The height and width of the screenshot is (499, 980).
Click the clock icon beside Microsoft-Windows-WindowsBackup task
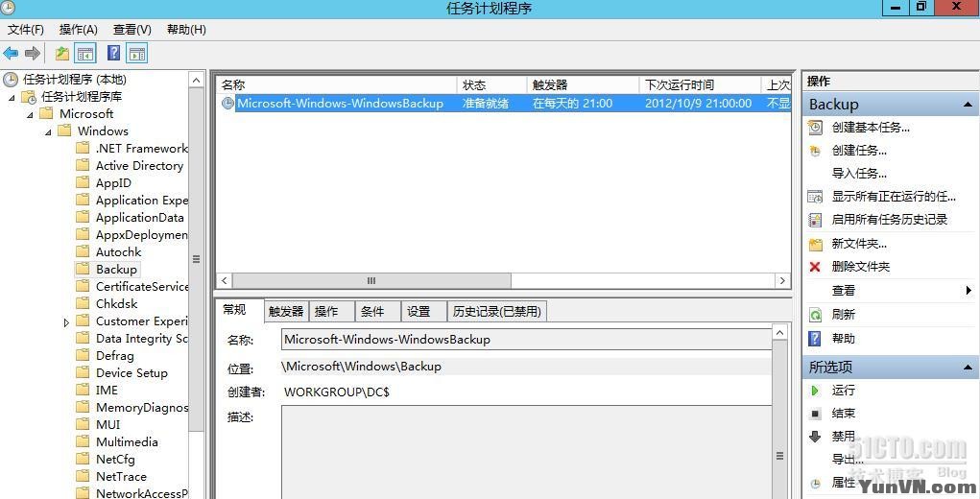tap(228, 104)
